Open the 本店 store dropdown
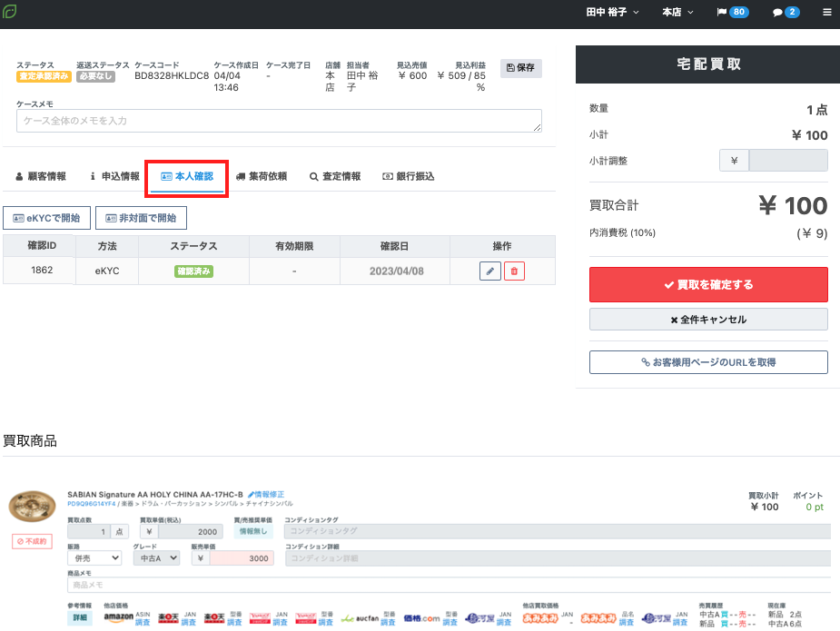The image size is (840, 631). pyautogui.click(x=677, y=12)
